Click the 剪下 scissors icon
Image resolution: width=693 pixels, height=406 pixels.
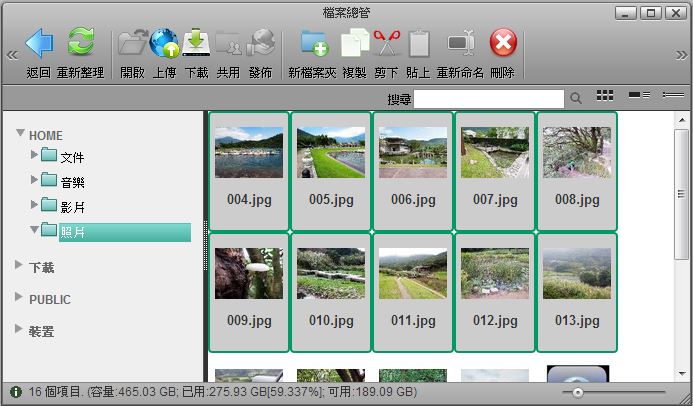click(386, 44)
